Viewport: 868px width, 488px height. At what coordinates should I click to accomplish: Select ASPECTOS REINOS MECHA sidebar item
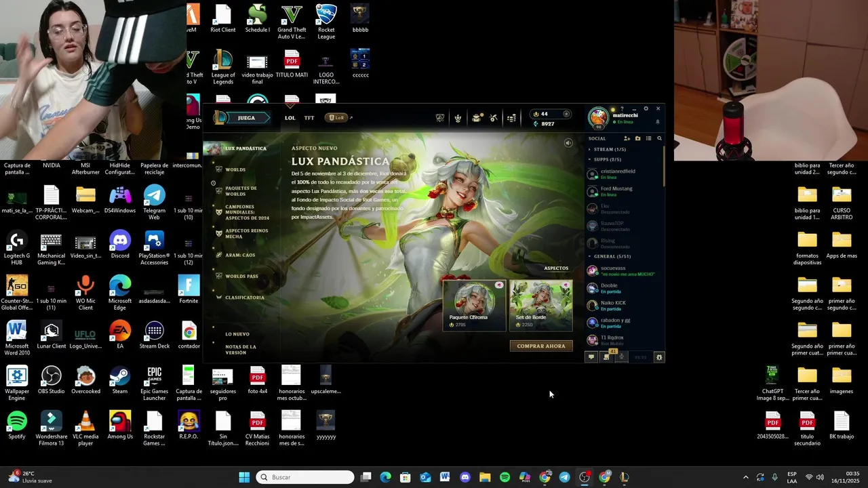(x=246, y=233)
